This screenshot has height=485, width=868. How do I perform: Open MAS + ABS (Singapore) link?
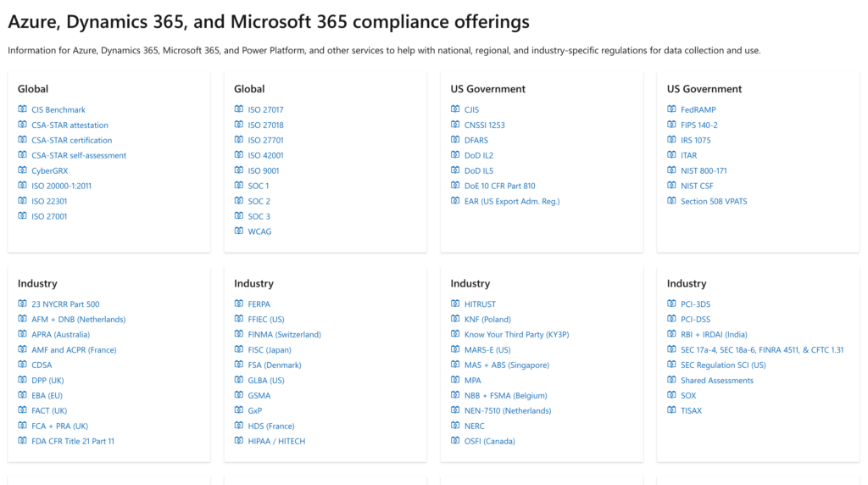coord(507,365)
